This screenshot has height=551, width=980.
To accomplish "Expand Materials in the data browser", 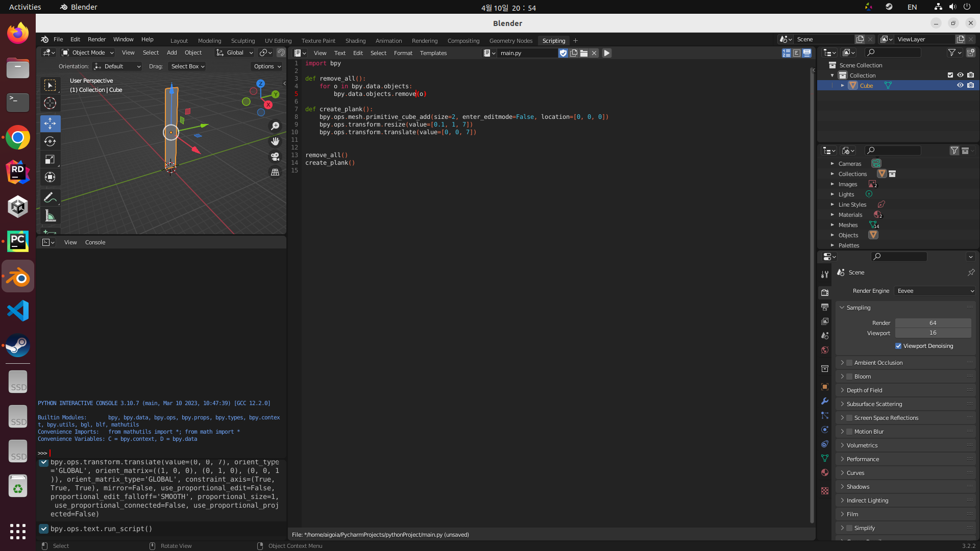I will (x=832, y=215).
